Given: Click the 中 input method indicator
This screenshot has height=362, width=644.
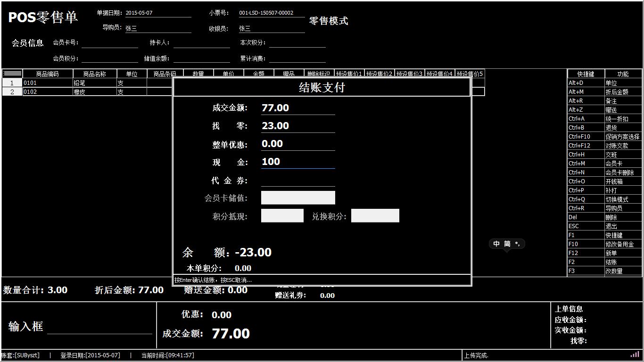Looking at the screenshot, I should point(496,244).
